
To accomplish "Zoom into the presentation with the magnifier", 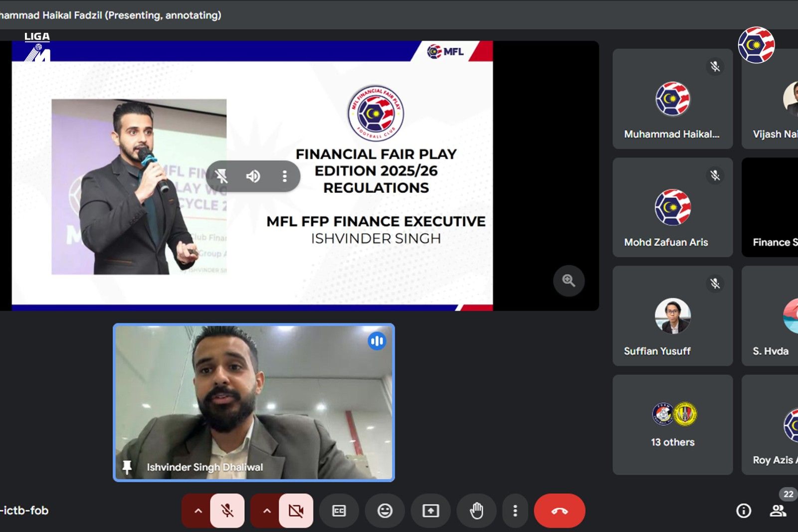I will pyautogui.click(x=569, y=281).
